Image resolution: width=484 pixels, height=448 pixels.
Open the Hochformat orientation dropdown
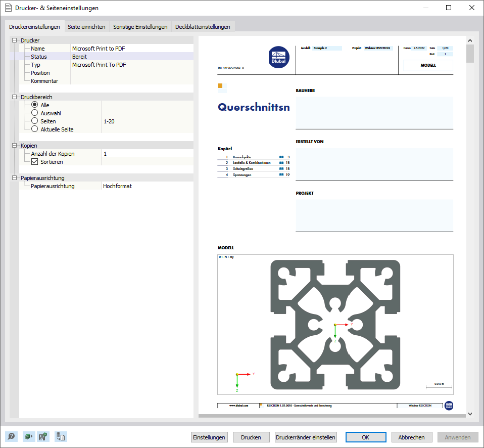point(147,186)
